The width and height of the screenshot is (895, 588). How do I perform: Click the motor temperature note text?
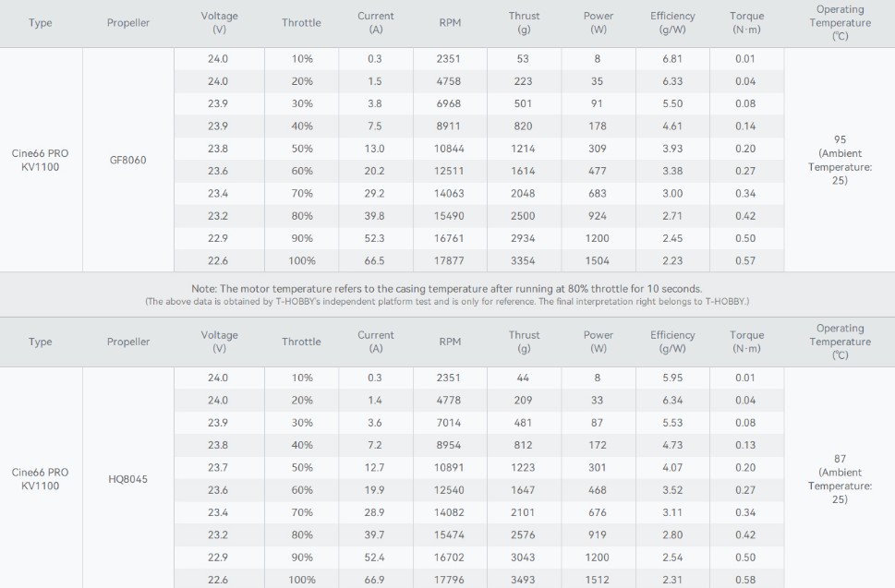(x=446, y=289)
